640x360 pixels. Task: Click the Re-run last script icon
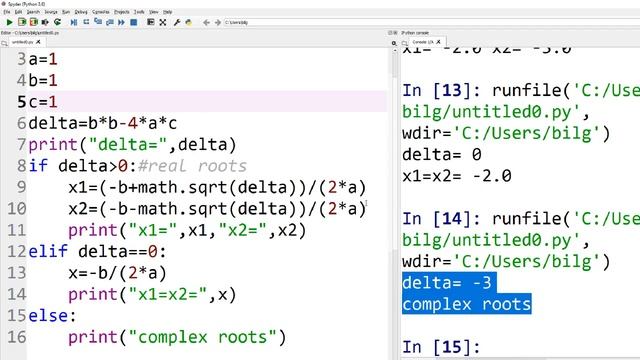coord(57,22)
